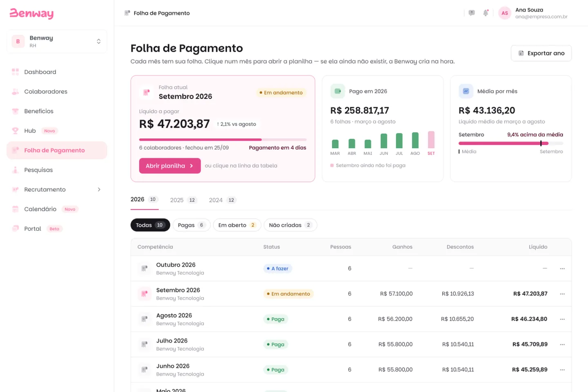Filter table by Não criadas

pos(290,225)
